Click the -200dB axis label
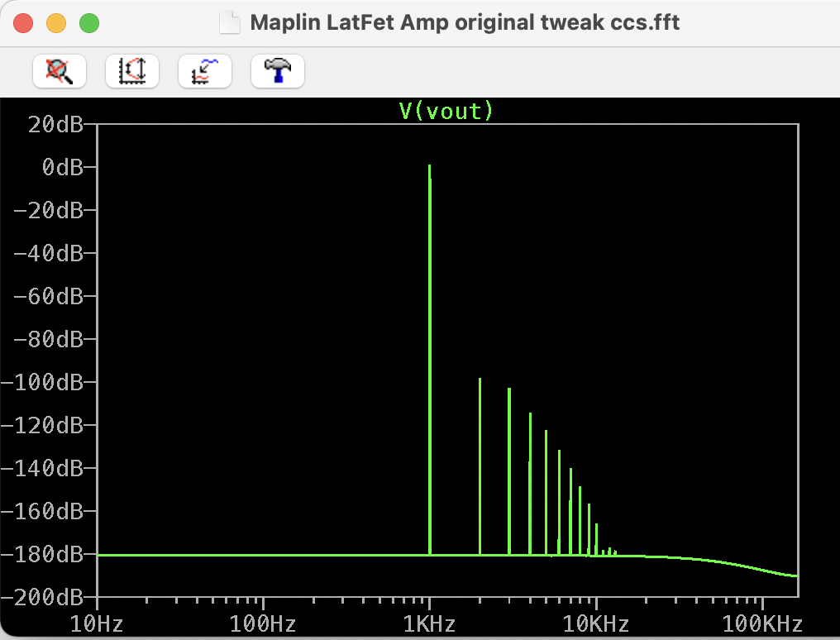This screenshot has height=640, width=840. 42,597
